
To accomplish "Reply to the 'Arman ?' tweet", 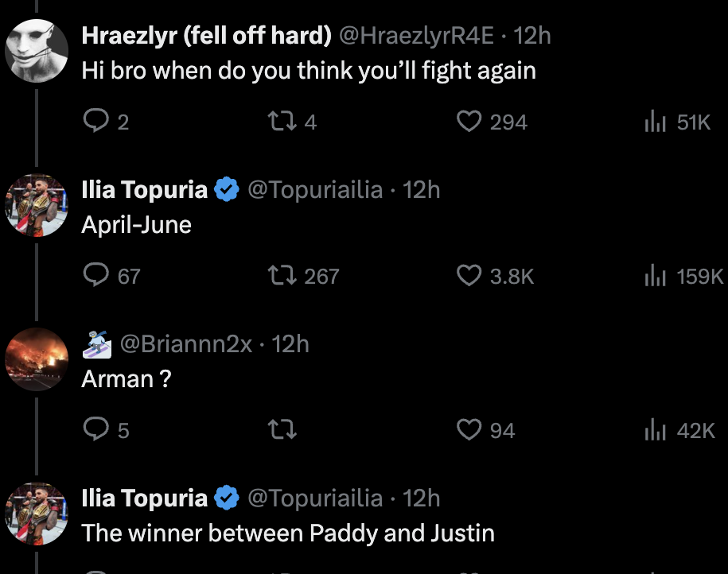I will tap(96, 430).
